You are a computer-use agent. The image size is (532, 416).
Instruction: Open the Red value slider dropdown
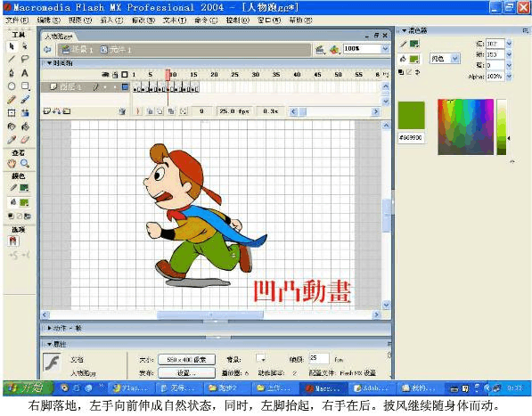coord(509,44)
